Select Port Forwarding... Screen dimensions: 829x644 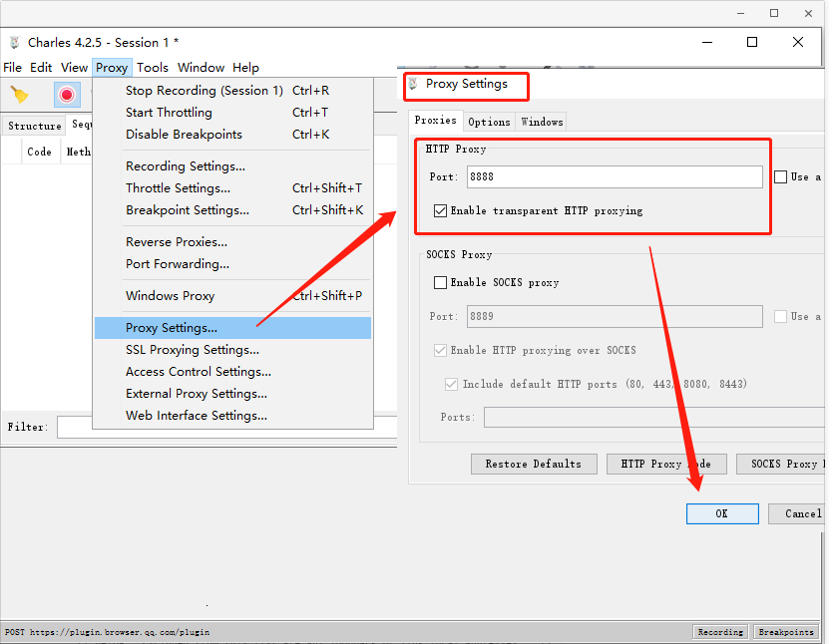[x=232, y=263]
